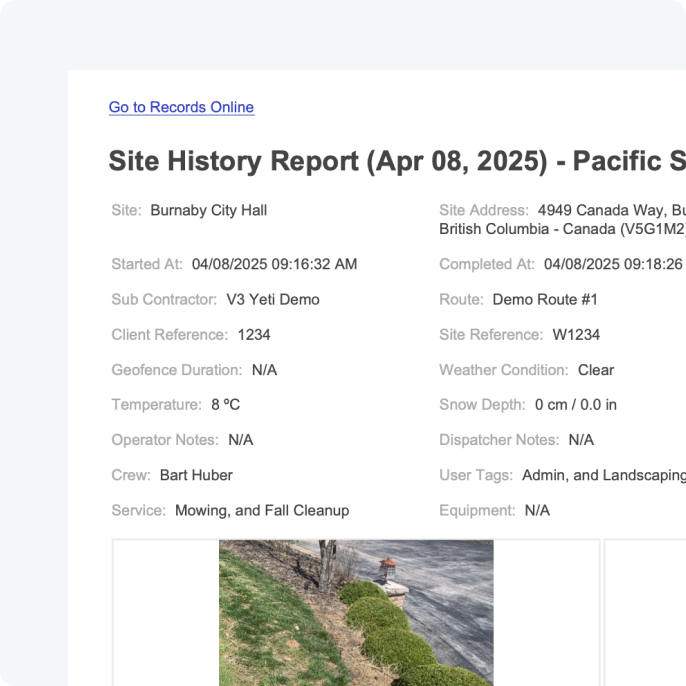
Task: Select the V3 Yeti Demo sub contractor
Action: click(x=273, y=300)
